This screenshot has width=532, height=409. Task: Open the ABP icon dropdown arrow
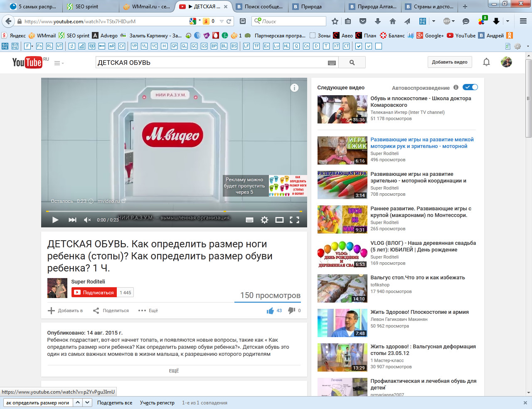click(x=453, y=21)
